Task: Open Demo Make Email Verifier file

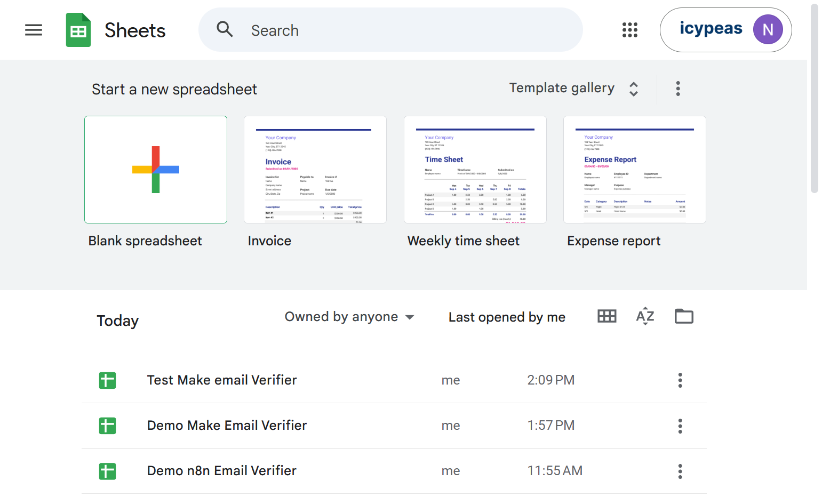Action: [394, 426]
